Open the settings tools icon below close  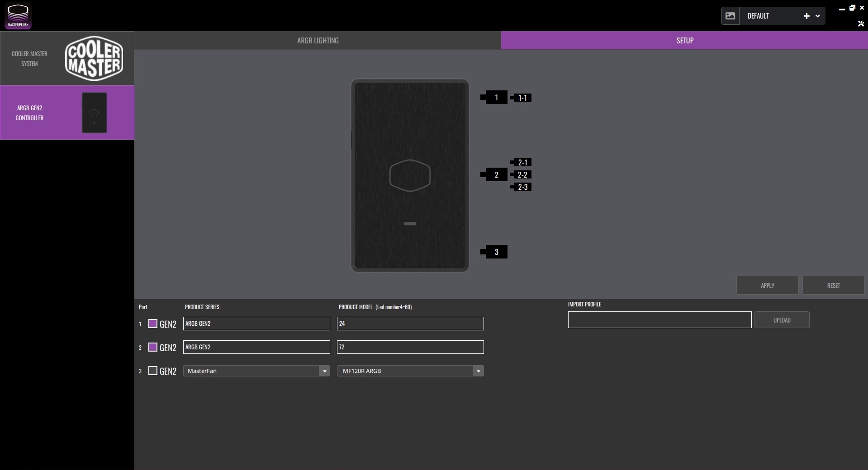861,23
